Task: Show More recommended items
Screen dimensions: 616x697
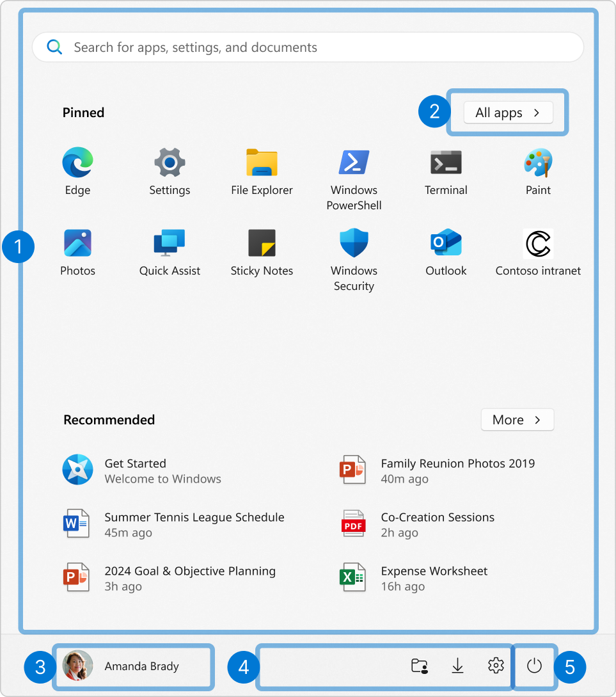Action: 517,420
